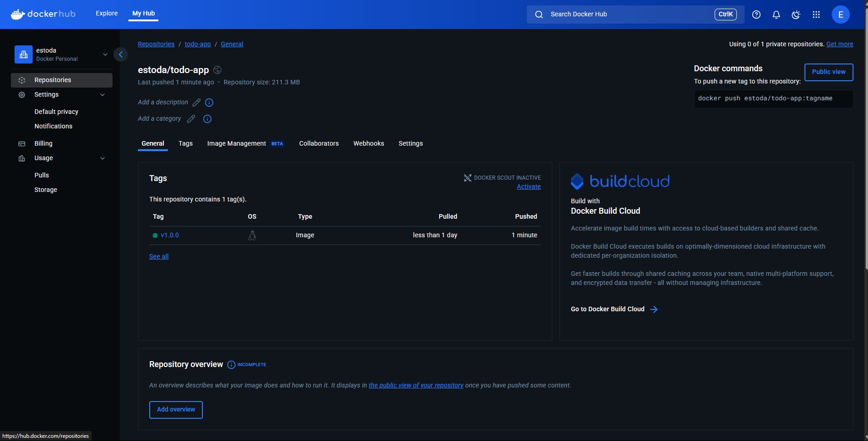
Task: Click the search magnifier icon
Action: tap(539, 15)
